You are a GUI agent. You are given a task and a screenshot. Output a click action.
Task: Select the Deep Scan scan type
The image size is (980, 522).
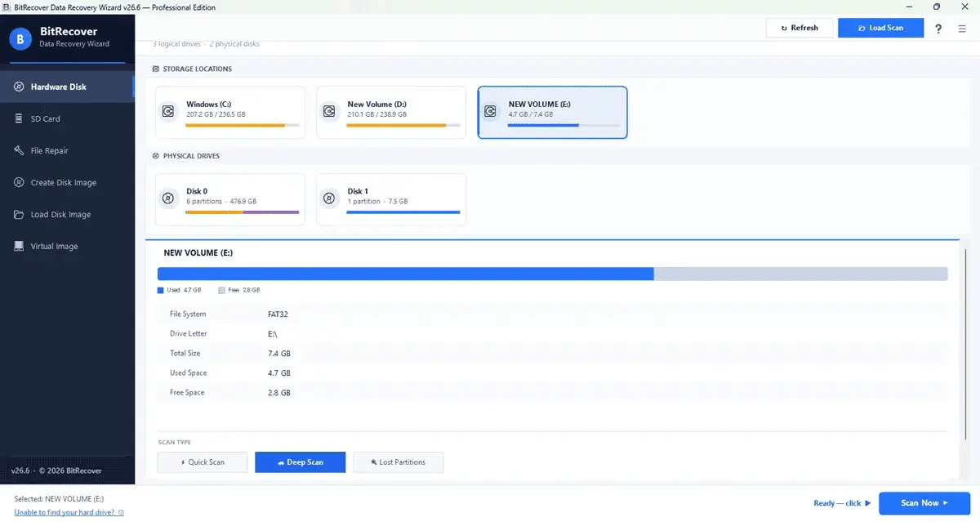301,462
